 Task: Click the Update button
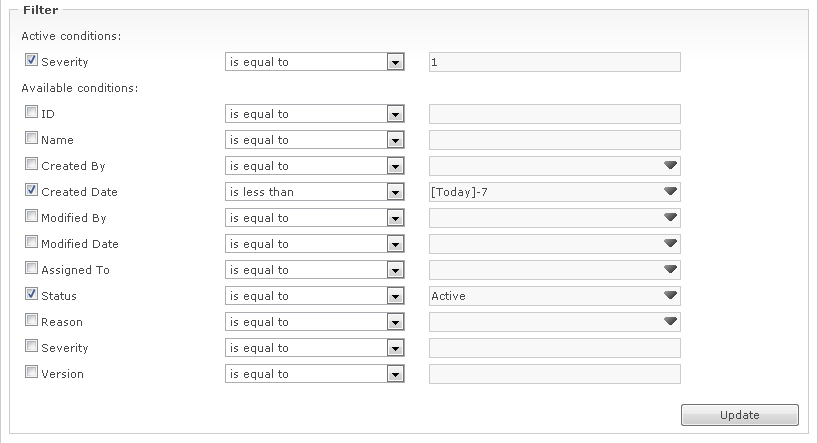tap(739, 415)
